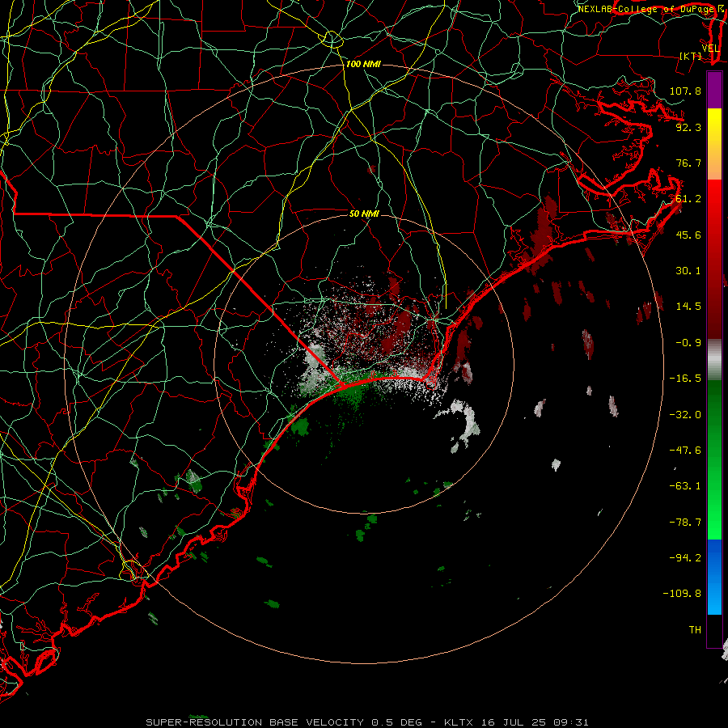Select the -16.5 velocity scale value
This screenshot has width=728, height=728.
coord(685,379)
